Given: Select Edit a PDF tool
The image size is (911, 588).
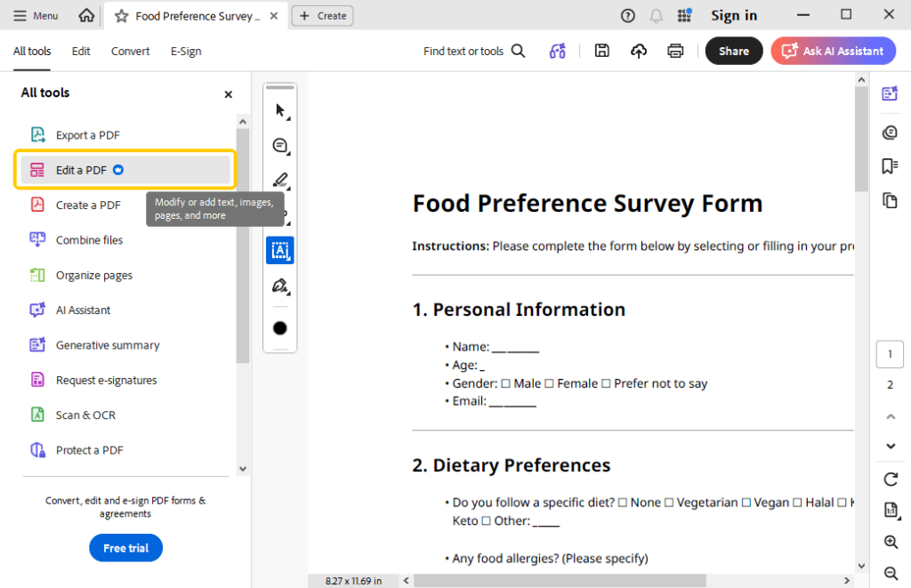Looking at the screenshot, I should [125, 170].
